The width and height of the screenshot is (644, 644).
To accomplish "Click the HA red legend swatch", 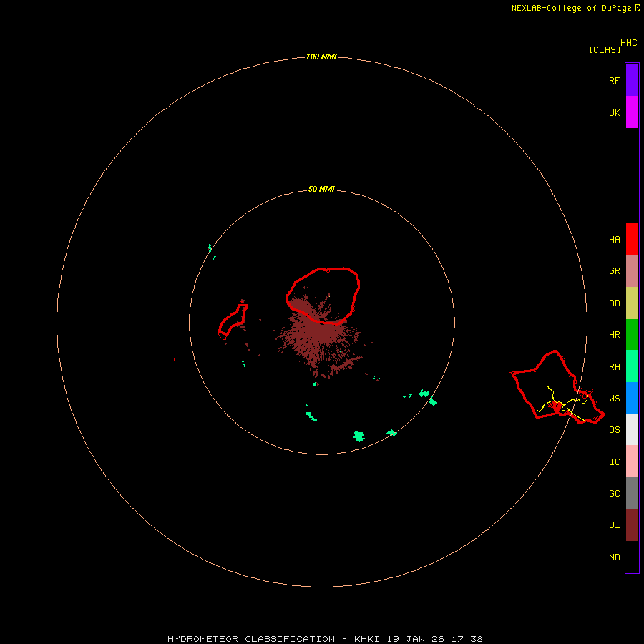I will tap(632, 239).
